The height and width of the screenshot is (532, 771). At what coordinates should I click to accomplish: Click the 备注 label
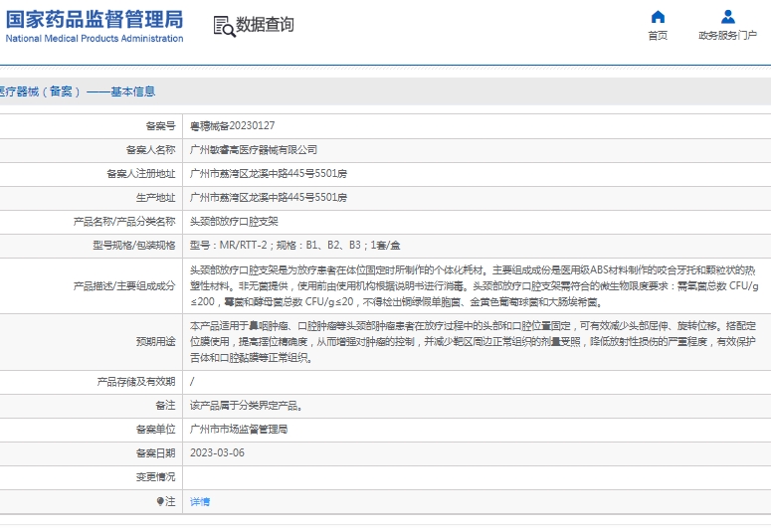point(166,405)
